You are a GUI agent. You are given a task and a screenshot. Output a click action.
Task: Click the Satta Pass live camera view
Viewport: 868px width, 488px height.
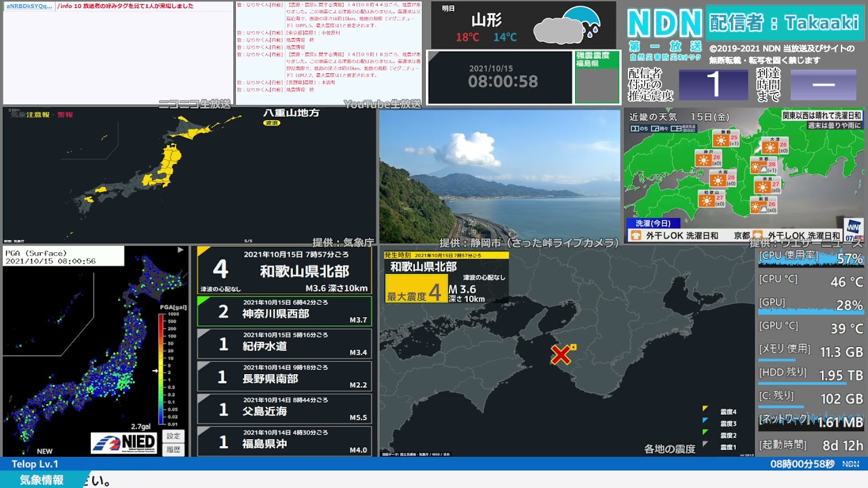pos(500,176)
